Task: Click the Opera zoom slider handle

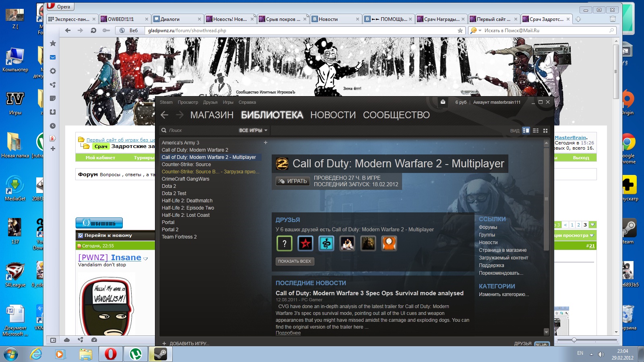Action: tap(574, 340)
